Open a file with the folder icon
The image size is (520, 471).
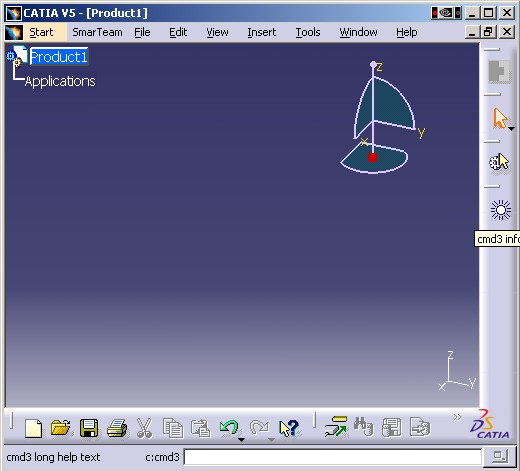coord(61,428)
